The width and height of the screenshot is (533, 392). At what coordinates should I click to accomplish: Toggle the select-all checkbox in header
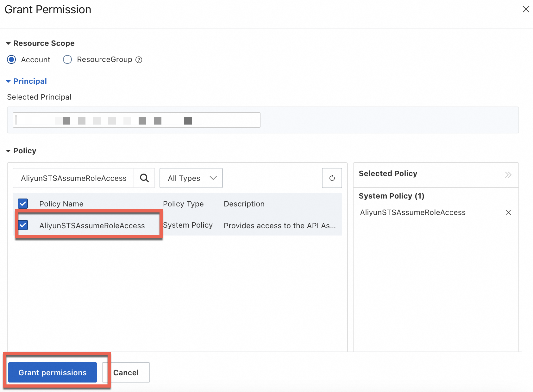tap(23, 204)
